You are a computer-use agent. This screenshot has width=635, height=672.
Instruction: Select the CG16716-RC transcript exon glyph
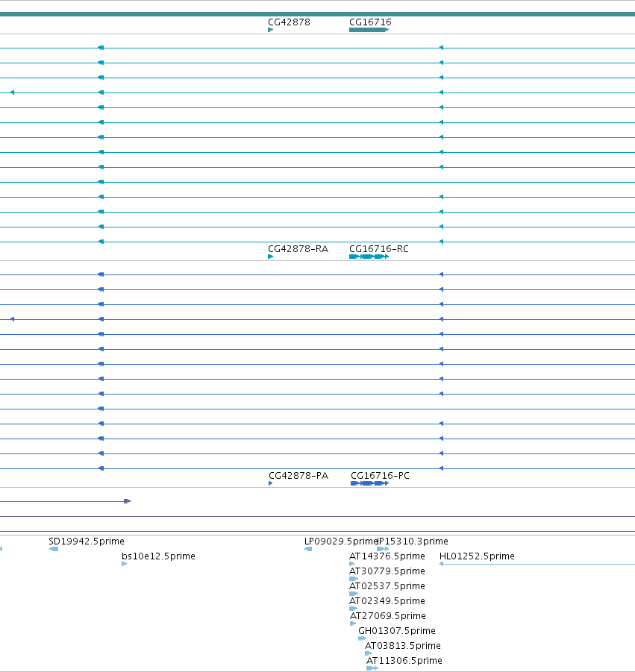click(369, 257)
